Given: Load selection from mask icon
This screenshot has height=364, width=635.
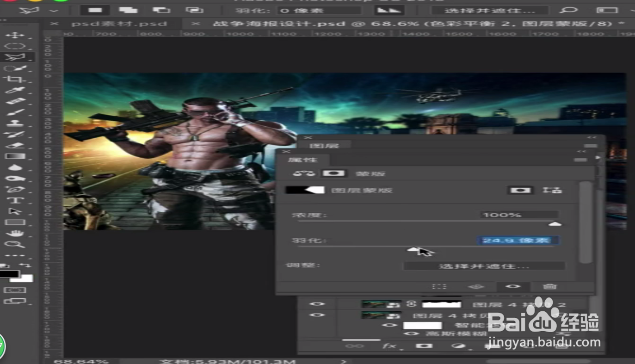Looking at the screenshot, I should point(439,287).
